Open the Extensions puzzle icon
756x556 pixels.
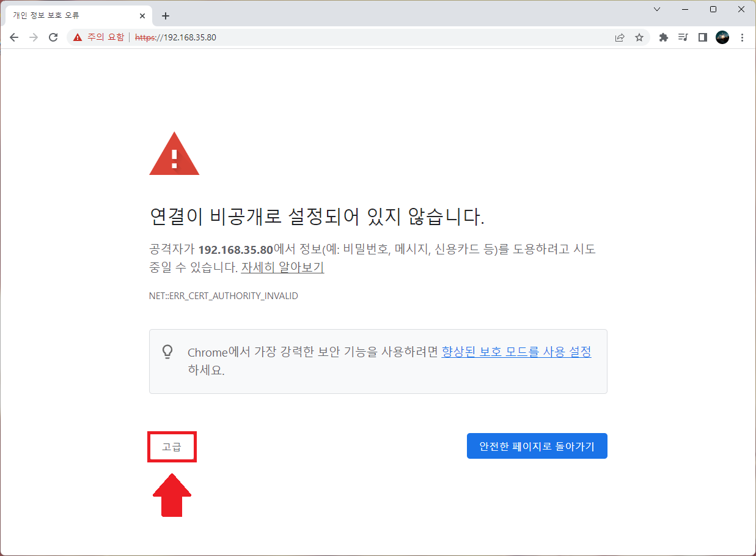[664, 37]
